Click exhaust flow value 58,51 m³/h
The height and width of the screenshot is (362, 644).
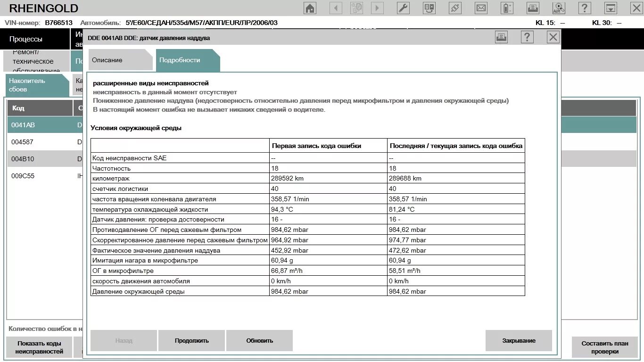tap(405, 271)
